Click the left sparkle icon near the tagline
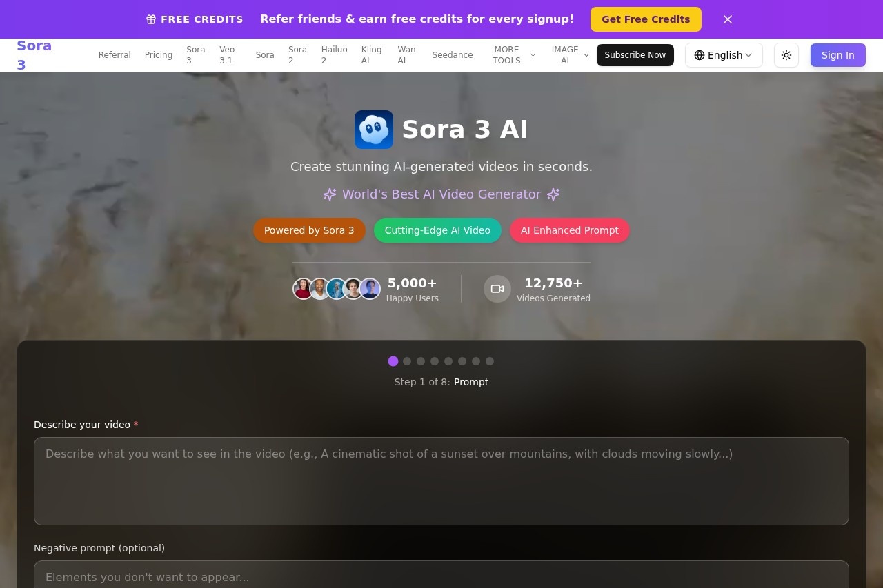The image size is (883, 588). click(329, 194)
